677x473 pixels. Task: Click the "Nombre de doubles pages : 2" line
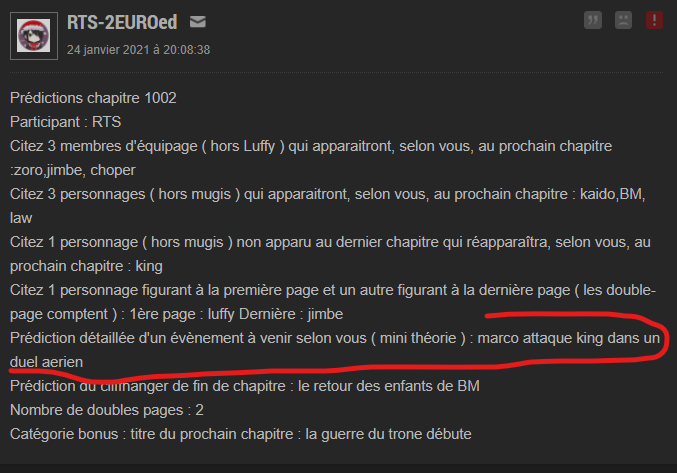click(x=107, y=410)
